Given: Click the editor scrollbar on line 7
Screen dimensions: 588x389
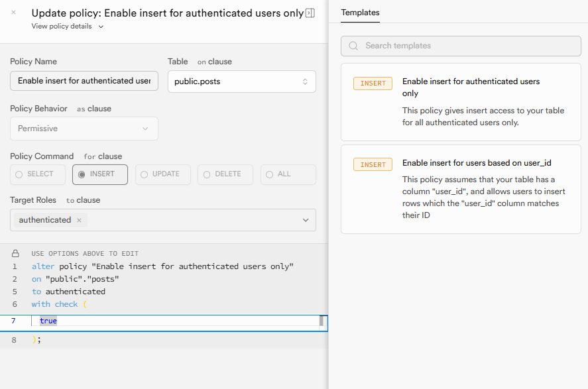Looking at the screenshot, I should click(x=322, y=321).
